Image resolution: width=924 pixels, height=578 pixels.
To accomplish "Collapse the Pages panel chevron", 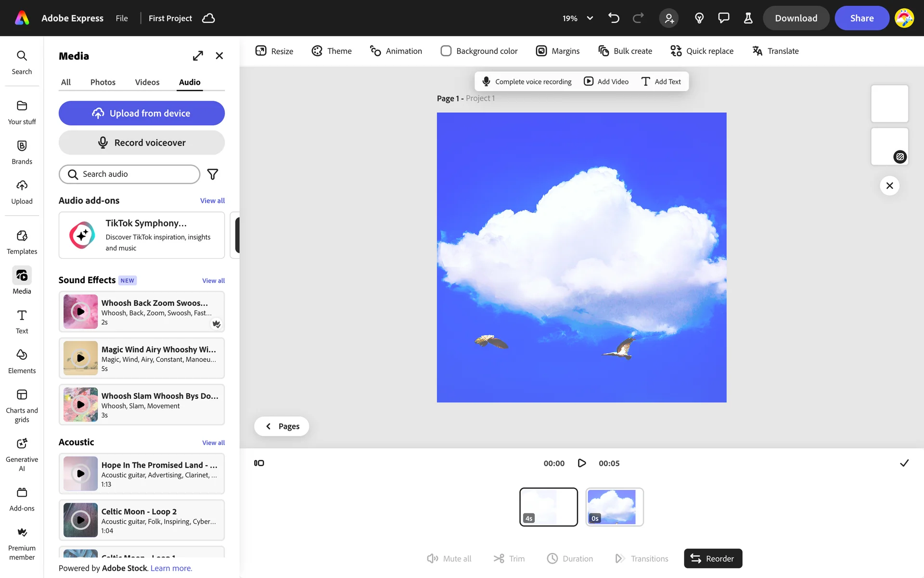I will [x=269, y=426].
